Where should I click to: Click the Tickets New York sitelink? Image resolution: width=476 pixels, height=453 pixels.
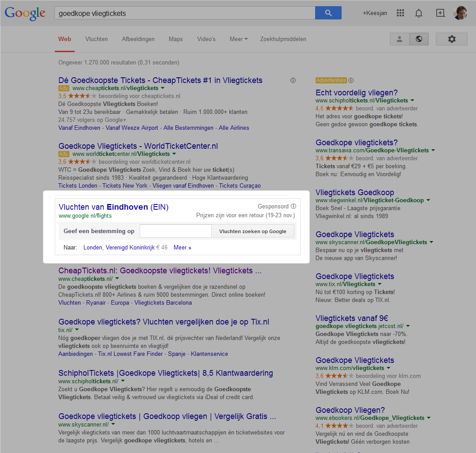click(125, 185)
